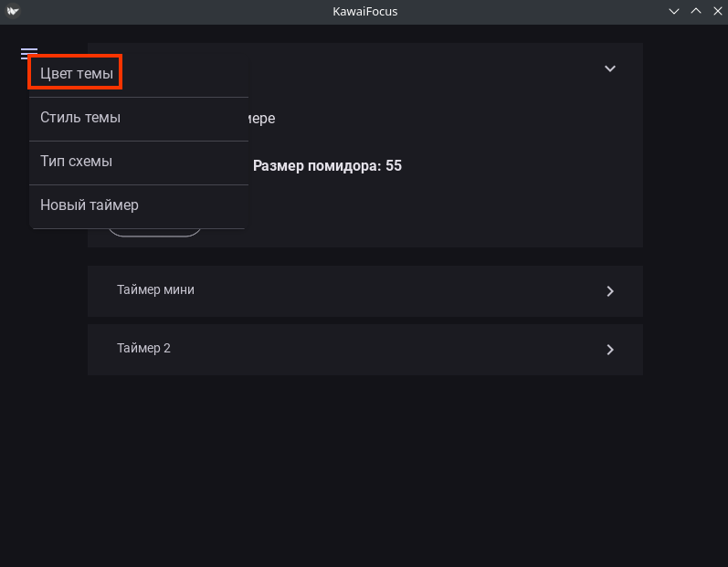This screenshot has height=567, width=728.
Task: Expand "Таймер 2" with its arrow
Action: (610, 350)
